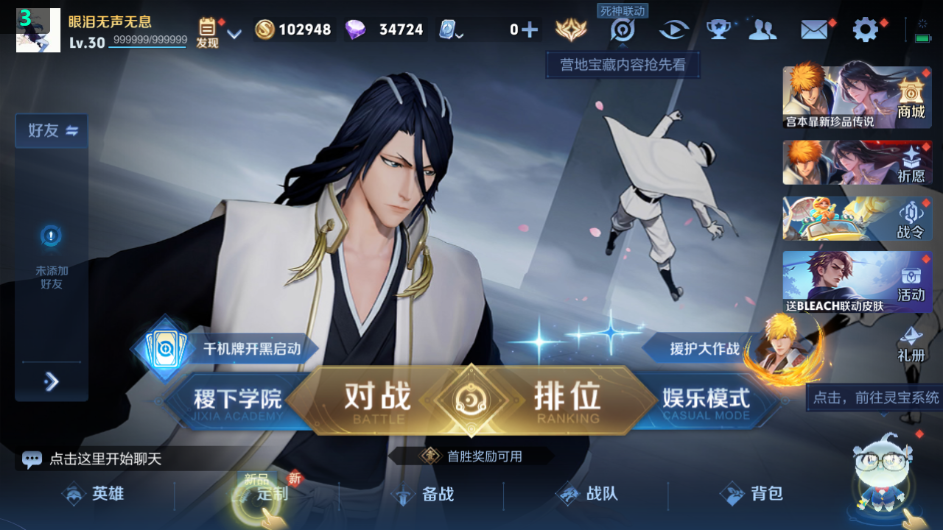Image resolution: width=943 pixels, height=530 pixels.
Task: Open the 背包 backpack tab
Action: [x=752, y=494]
